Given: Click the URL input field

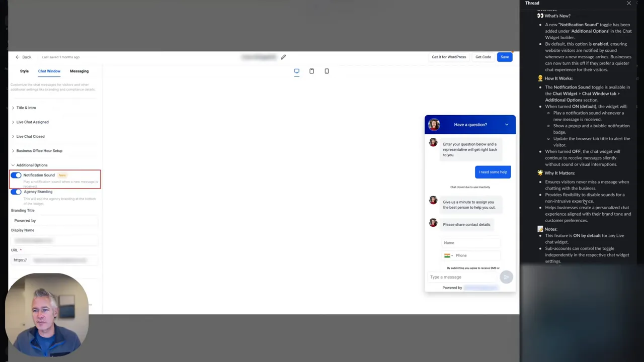Looking at the screenshot, I should [54, 260].
